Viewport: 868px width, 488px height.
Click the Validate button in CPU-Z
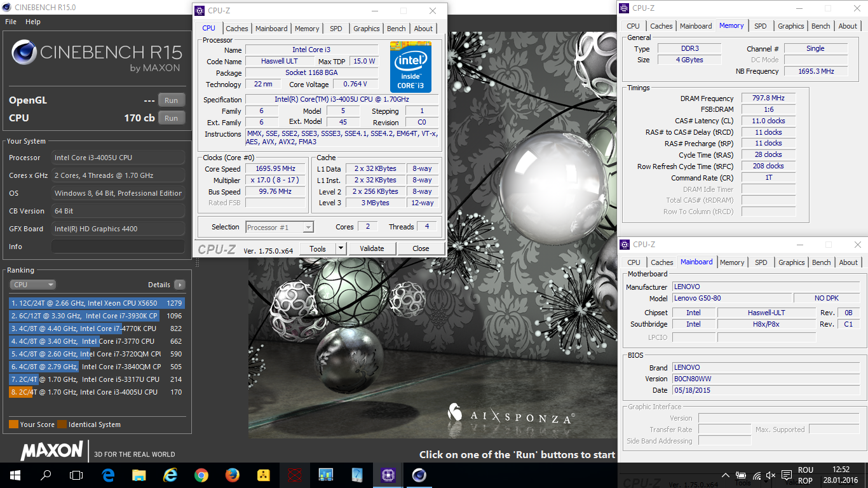coord(372,248)
